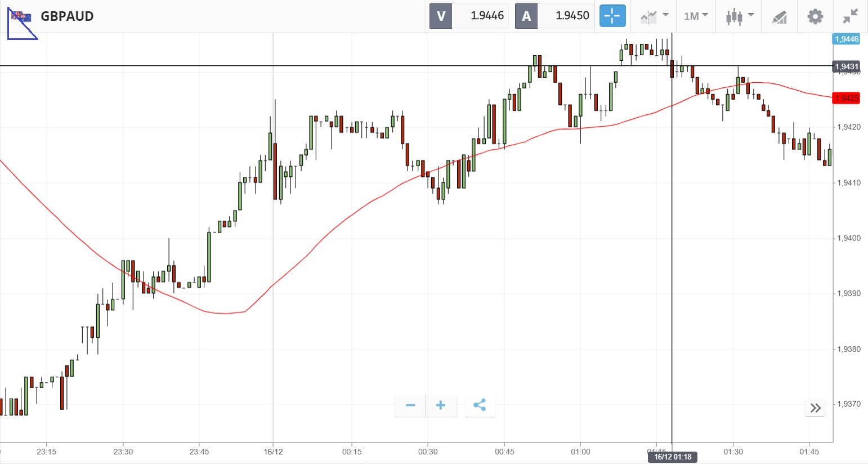Zoom in the chart with plus

(x=441, y=405)
